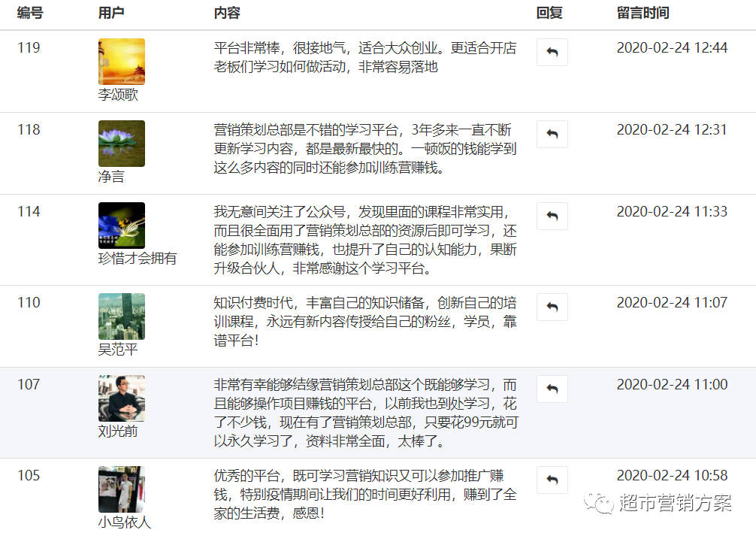The height and width of the screenshot is (536, 756).
Task: Open 刘光前's portrait avatar
Action: [x=122, y=398]
